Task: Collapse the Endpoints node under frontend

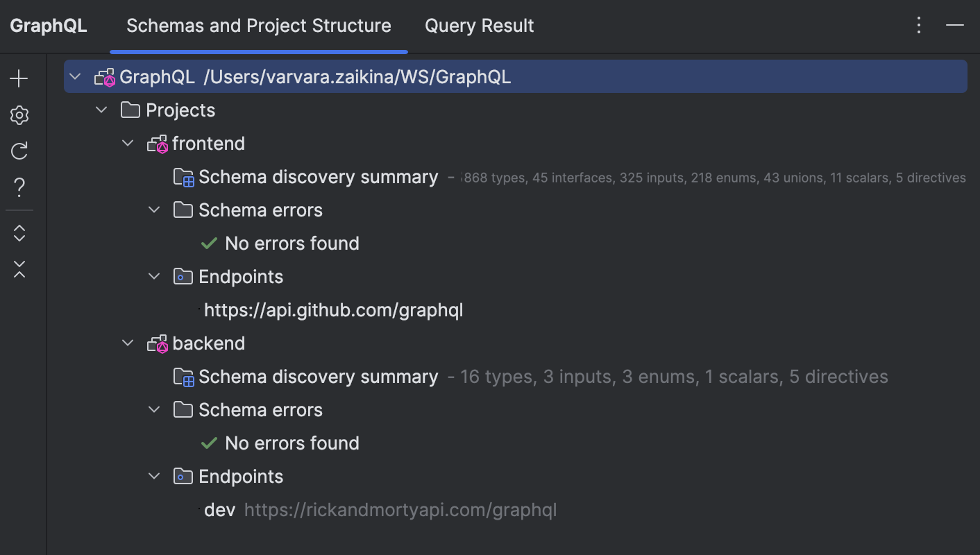Action: [154, 276]
